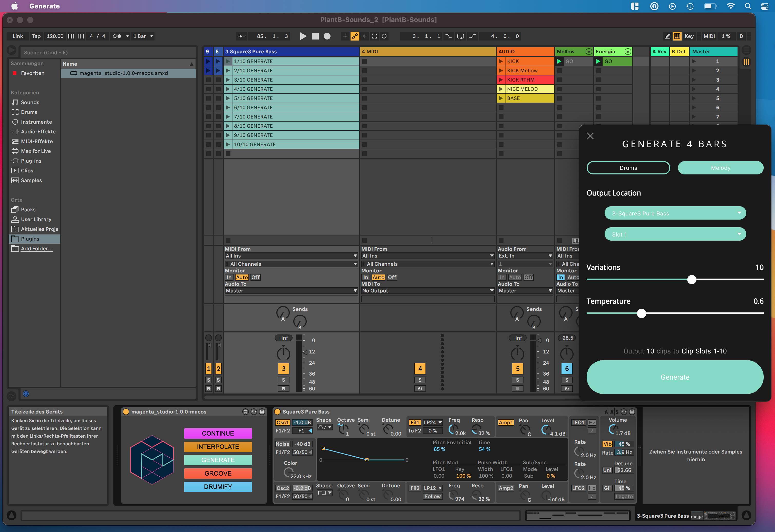Click the large Generate button
The image size is (775, 532).
[x=675, y=377]
